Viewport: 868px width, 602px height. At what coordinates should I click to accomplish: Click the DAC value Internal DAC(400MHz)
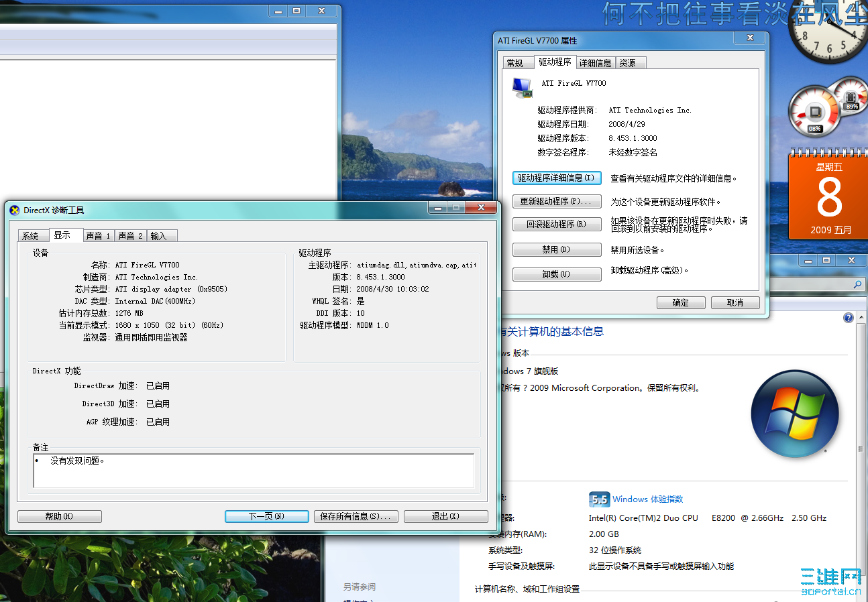(156, 301)
